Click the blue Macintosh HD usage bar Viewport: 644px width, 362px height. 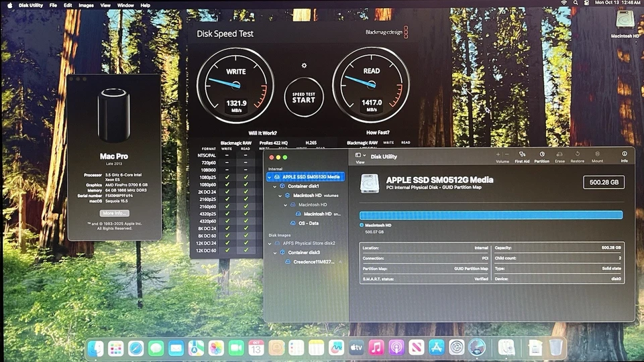coord(491,215)
